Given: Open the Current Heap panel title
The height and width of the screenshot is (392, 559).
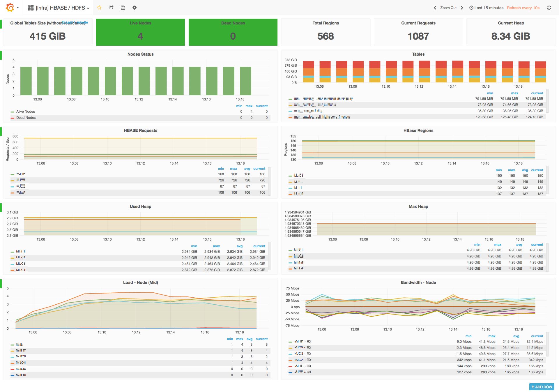Looking at the screenshot, I should click(x=511, y=23).
